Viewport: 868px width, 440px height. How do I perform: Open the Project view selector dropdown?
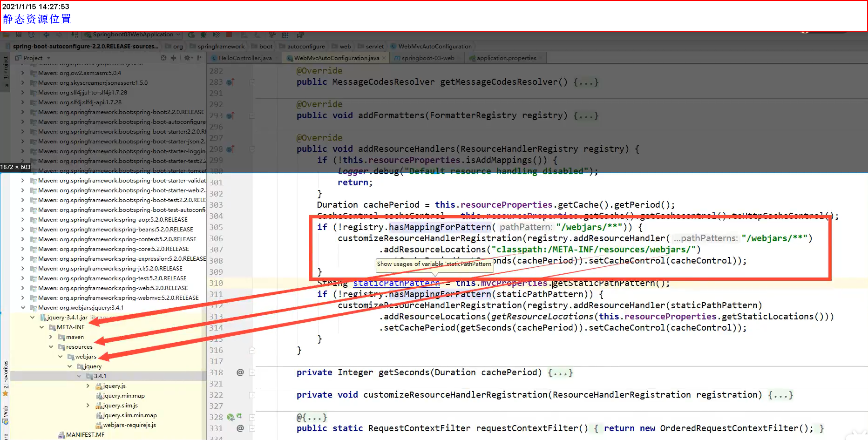(33, 58)
